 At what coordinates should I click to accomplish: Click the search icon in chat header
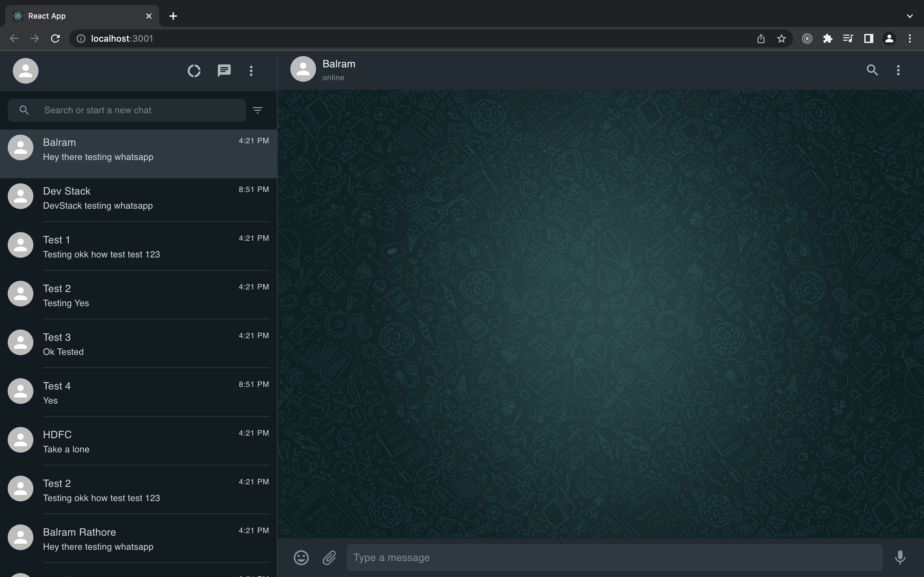pos(871,70)
